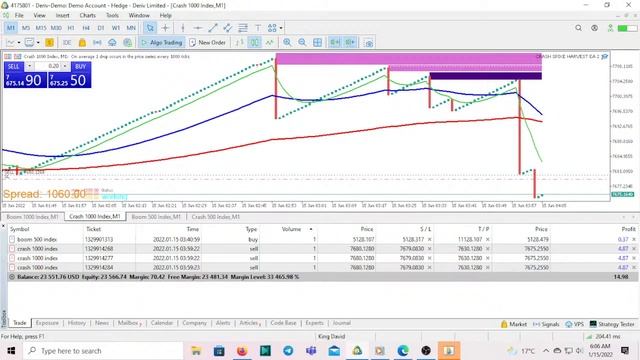Image resolution: width=640 pixels, height=360 pixels.
Task: Choose the equidistant channel tool
Action: (x=228, y=28)
